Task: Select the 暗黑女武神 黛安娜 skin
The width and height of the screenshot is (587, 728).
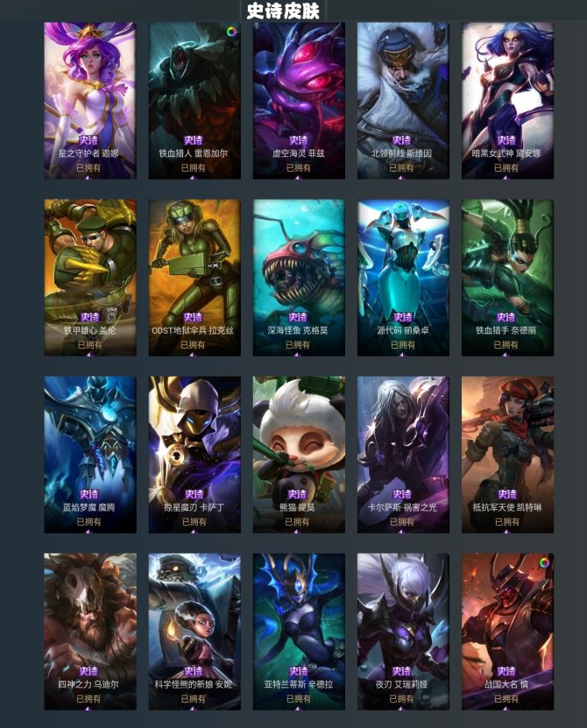Action: (x=507, y=100)
